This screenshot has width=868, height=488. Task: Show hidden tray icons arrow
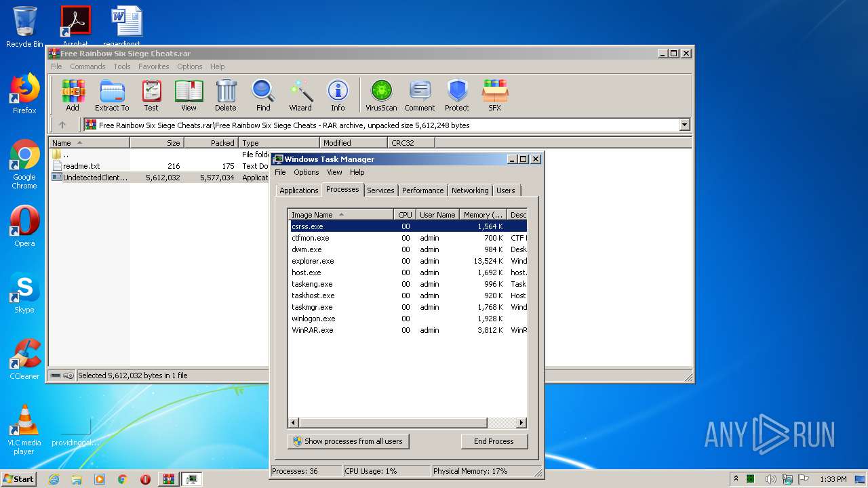[x=736, y=479]
